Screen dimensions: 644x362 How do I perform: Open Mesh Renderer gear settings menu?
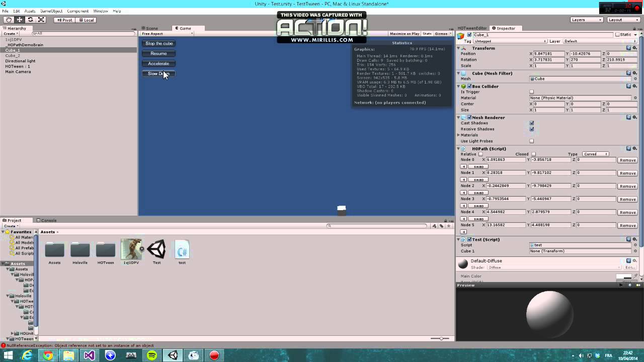pyautogui.click(x=635, y=118)
